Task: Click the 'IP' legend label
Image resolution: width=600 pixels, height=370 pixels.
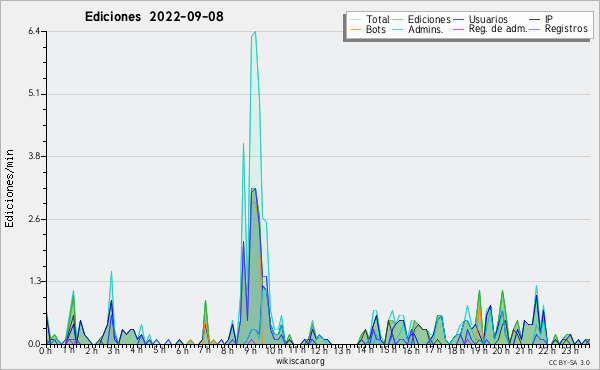Action: click(549, 19)
